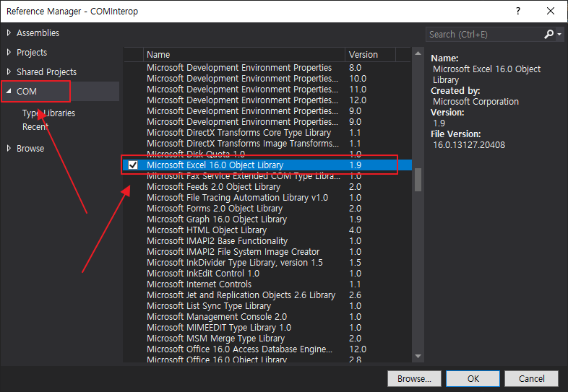The image size is (568, 392).
Task: Open the Browse category
Action: pyautogui.click(x=30, y=149)
